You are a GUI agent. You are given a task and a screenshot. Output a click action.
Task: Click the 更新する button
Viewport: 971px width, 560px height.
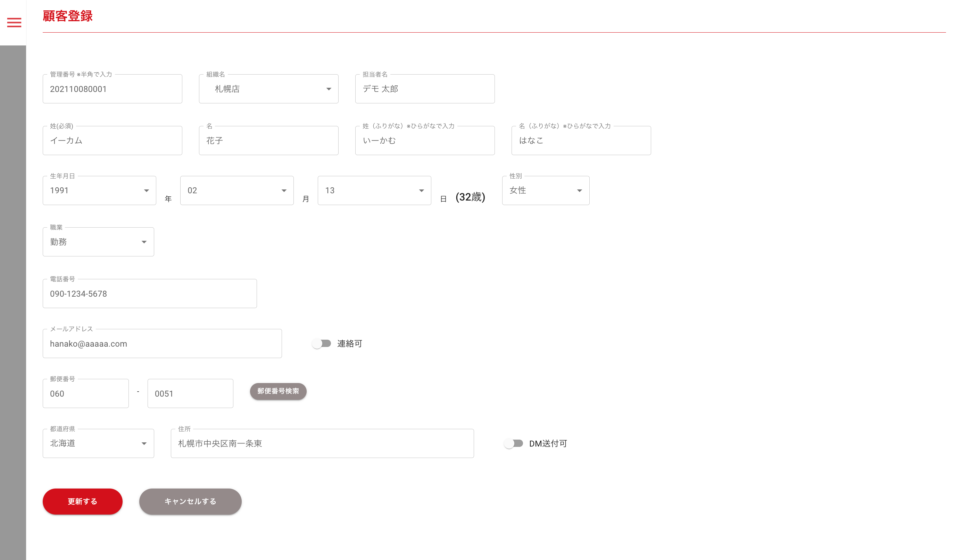click(82, 502)
